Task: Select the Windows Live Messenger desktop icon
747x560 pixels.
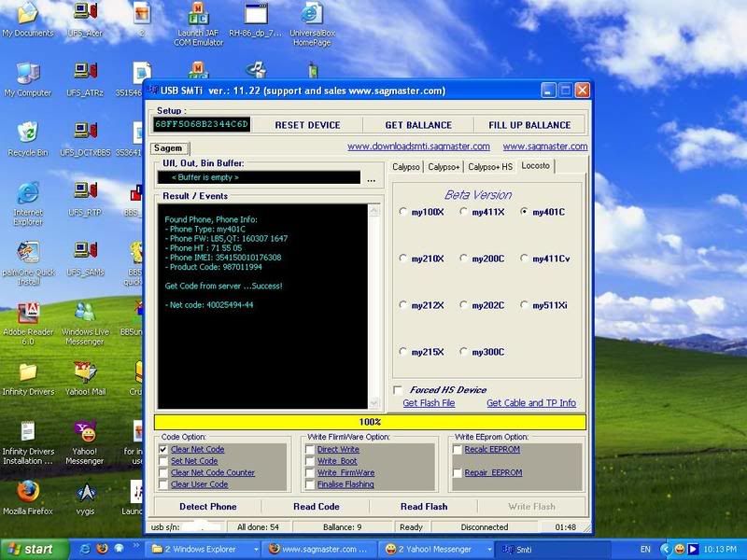Action: 85,323
